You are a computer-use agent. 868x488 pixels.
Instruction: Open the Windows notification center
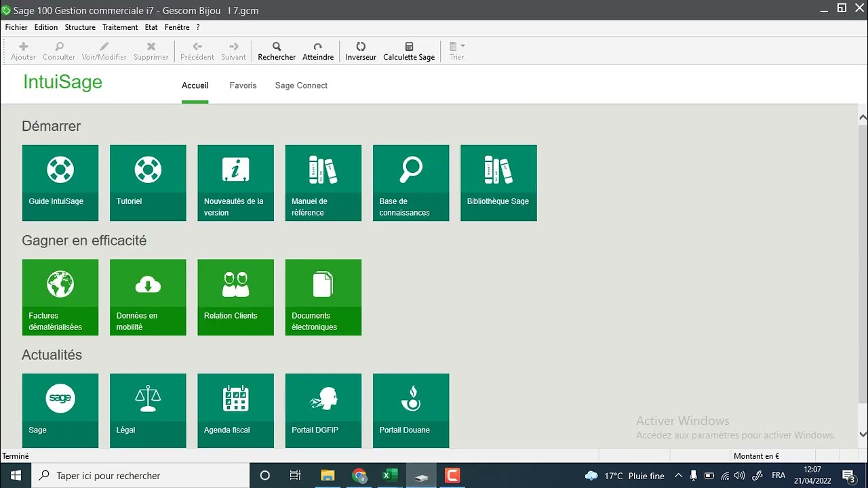(848, 476)
